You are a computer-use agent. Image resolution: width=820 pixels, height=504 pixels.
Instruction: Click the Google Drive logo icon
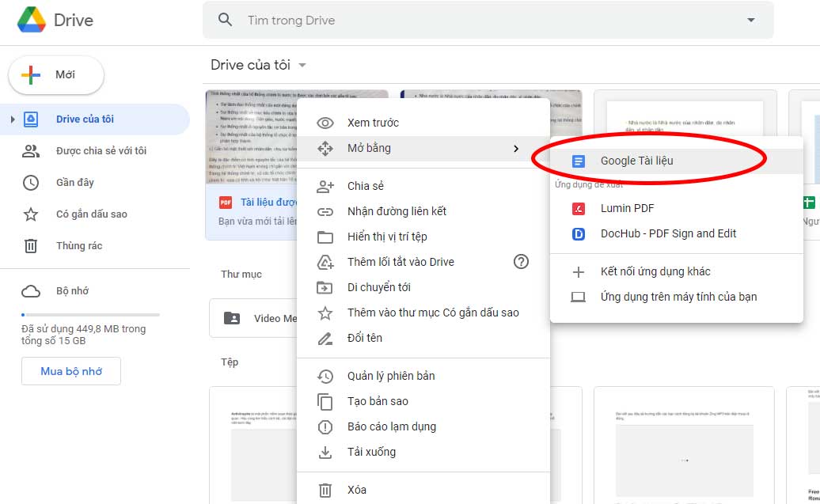tap(32, 20)
